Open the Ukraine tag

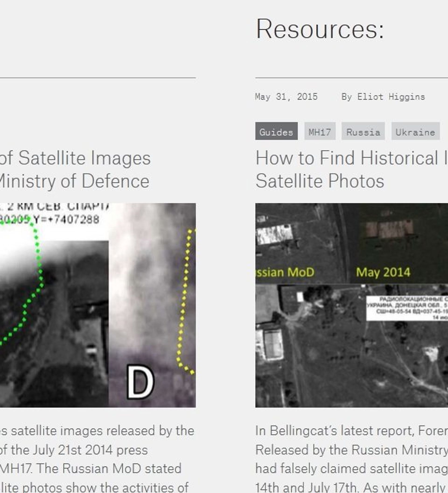pyautogui.click(x=416, y=131)
